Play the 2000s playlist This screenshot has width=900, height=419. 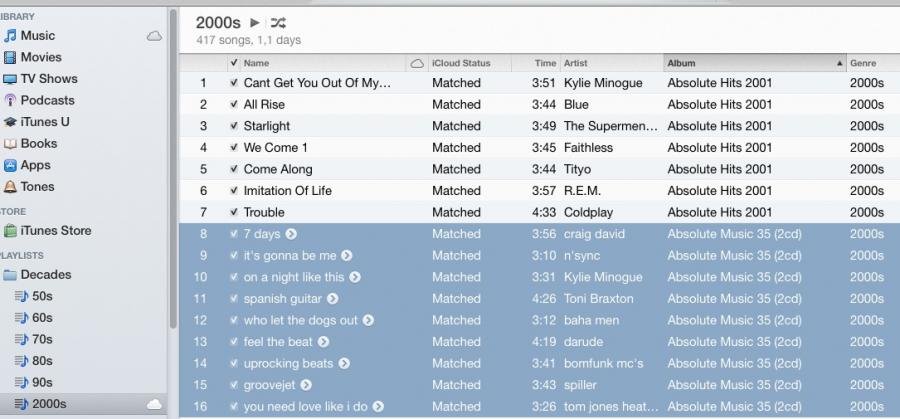255,23
